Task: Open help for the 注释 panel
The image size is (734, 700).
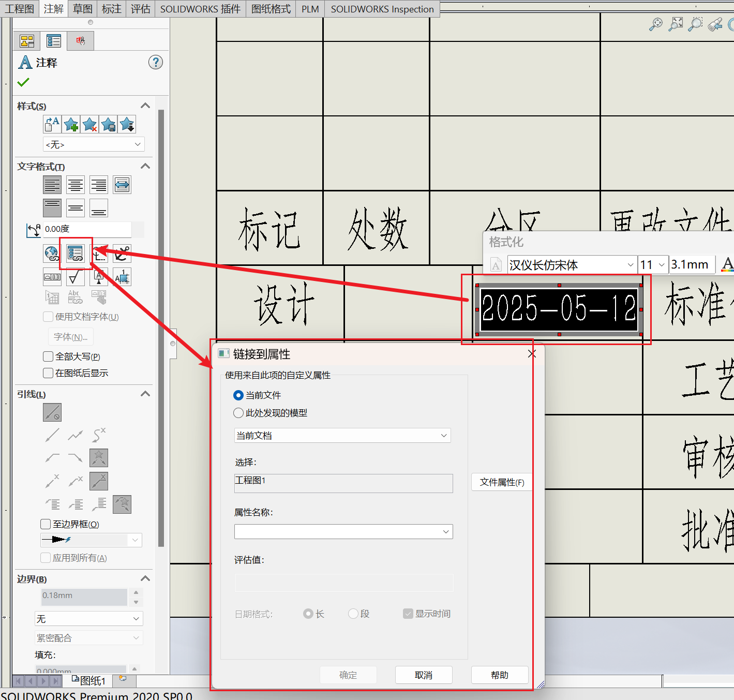Action: (156, 62)
